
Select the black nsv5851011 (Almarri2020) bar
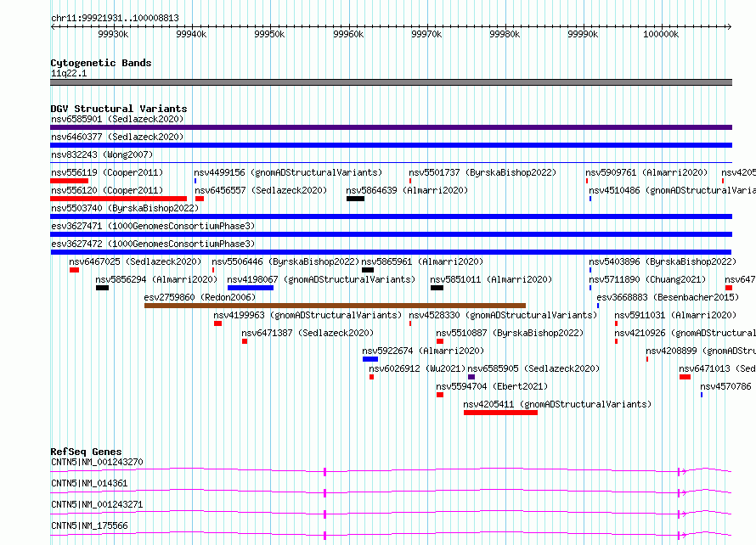pos(437,288)
